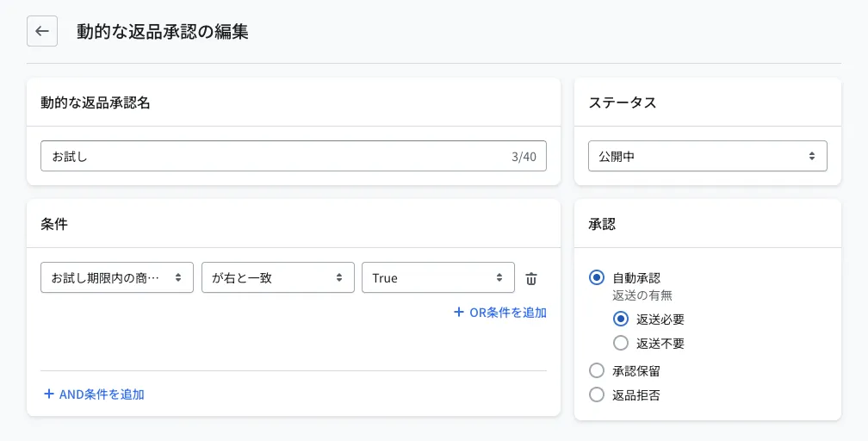Open the True value dropdown

point(438,277)
